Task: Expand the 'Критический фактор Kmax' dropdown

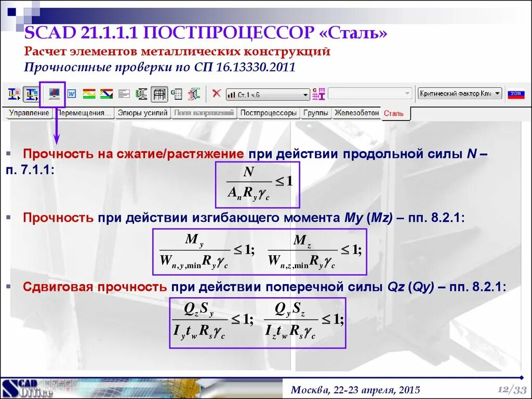Action: click(x=460, y=94)
